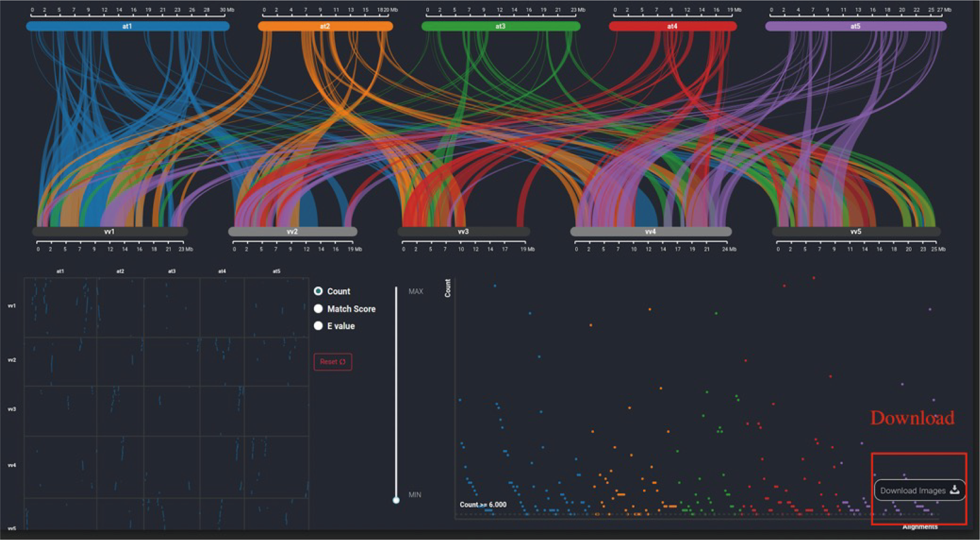Image resolution: width=980 pixels, height=540 pixels.
Task: Select the purple at5 chromosome bar
Action: click(x=855, y=26)
